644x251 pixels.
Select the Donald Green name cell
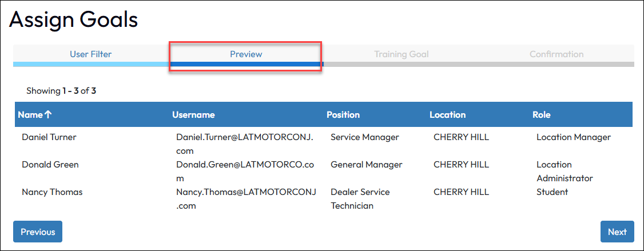coord(50,165)
